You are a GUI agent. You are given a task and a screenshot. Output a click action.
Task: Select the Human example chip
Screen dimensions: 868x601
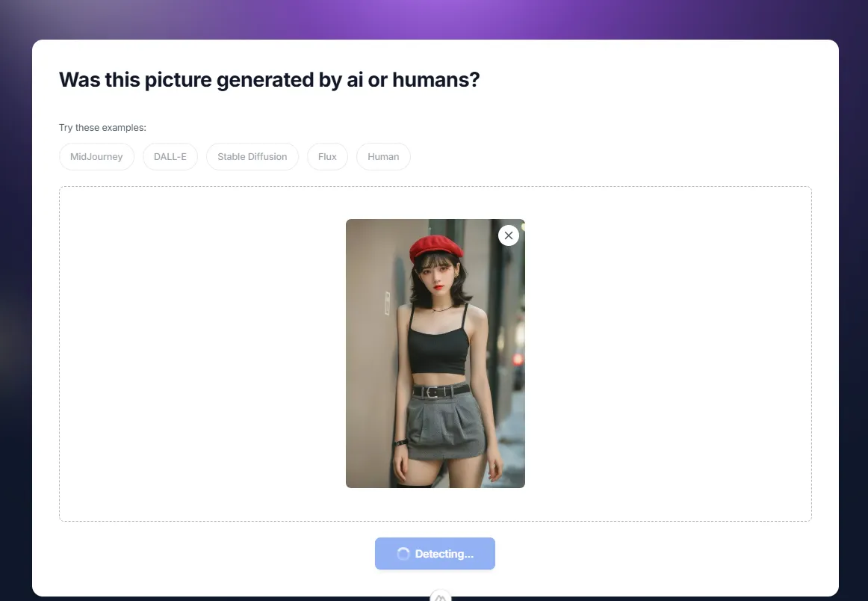tap(383, 157)
